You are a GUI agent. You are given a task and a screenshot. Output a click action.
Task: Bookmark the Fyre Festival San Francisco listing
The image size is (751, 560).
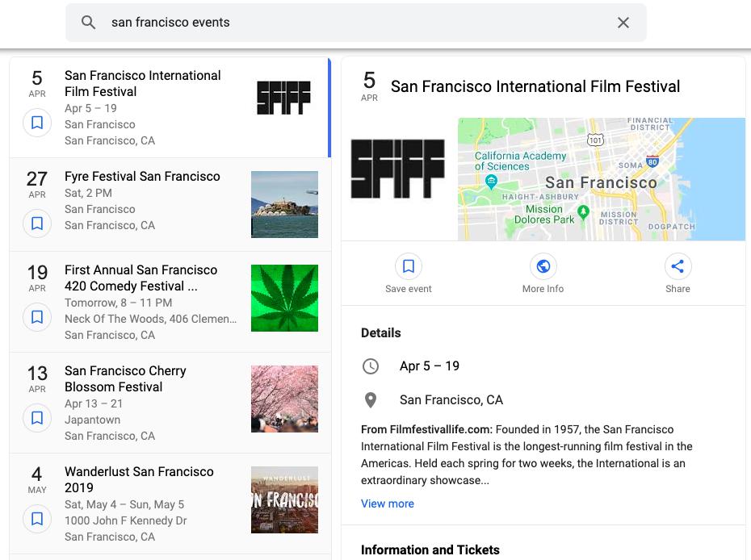pyautogui.click(x=37, y=224)
